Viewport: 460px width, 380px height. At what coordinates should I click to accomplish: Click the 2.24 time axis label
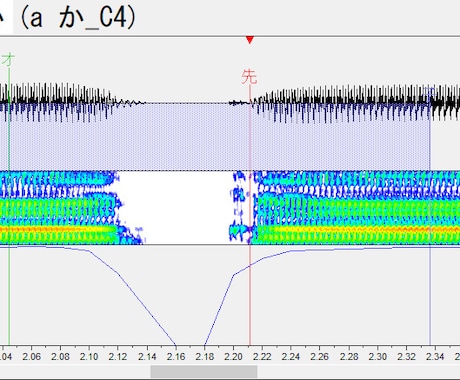(291, 357)
